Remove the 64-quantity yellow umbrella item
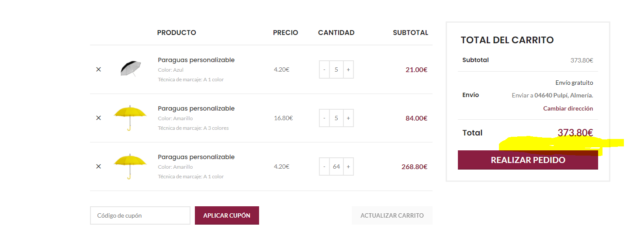This screenshot has height=229, width=644. pos(98,167)
